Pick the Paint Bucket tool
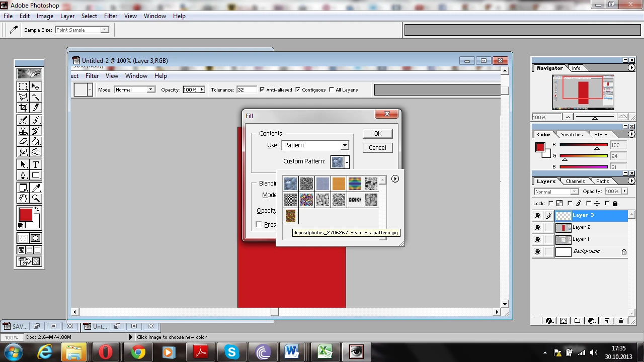This screenshot has height=362, width=644. [36, 141]
